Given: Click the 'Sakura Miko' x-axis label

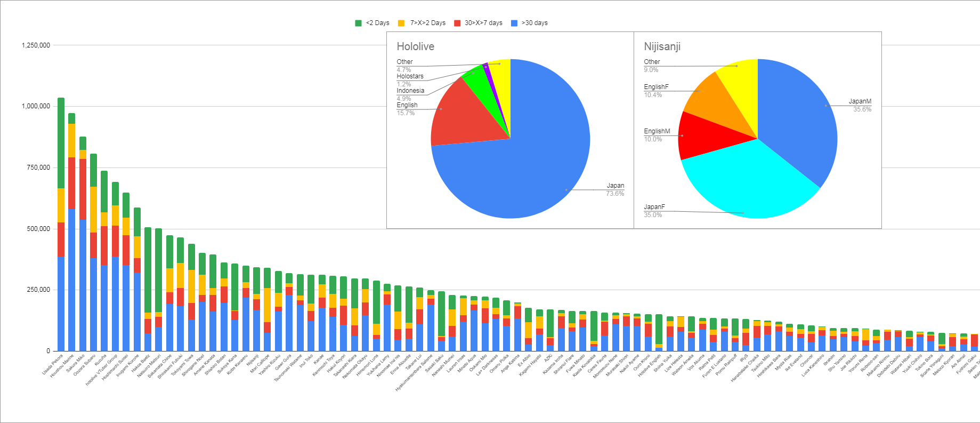Looking at the screenshot, I should [x=76, y=364].
